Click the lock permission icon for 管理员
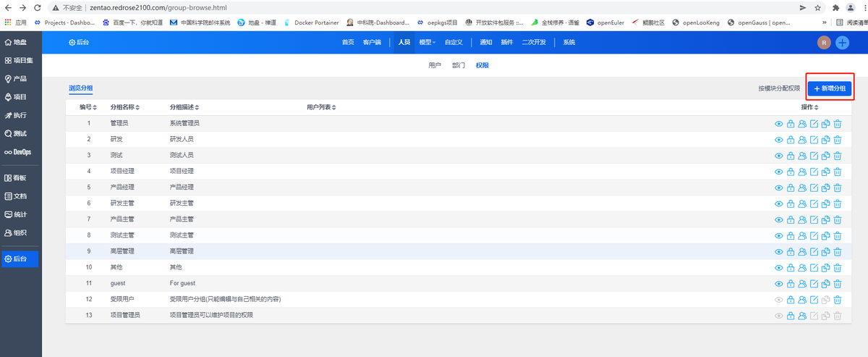The width and height of the screenshot is (868, 357). click(x=791, y=124)
